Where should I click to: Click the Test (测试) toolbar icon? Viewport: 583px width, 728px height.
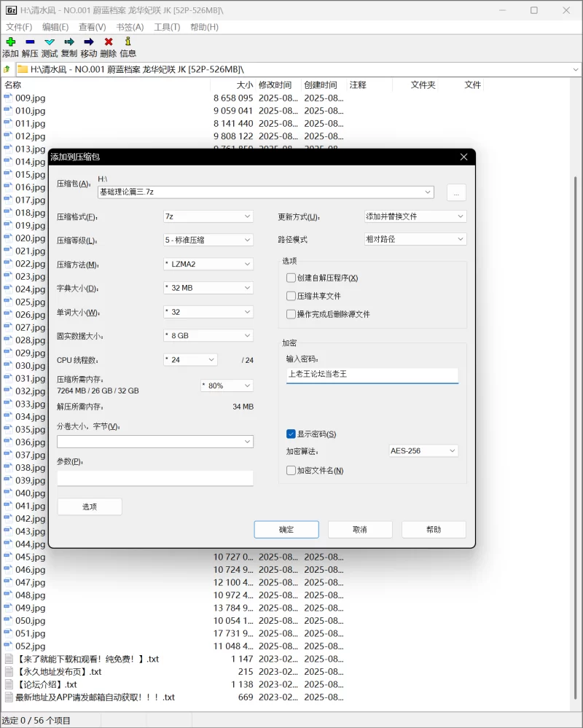coord(50,42)
